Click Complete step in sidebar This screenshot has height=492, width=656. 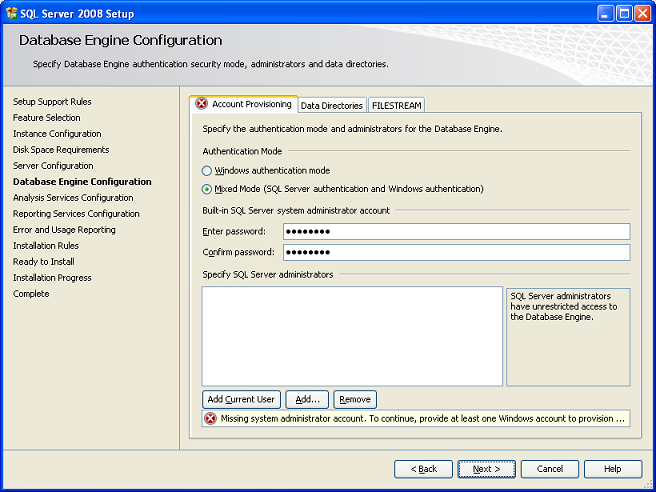(x=31, y=294)
